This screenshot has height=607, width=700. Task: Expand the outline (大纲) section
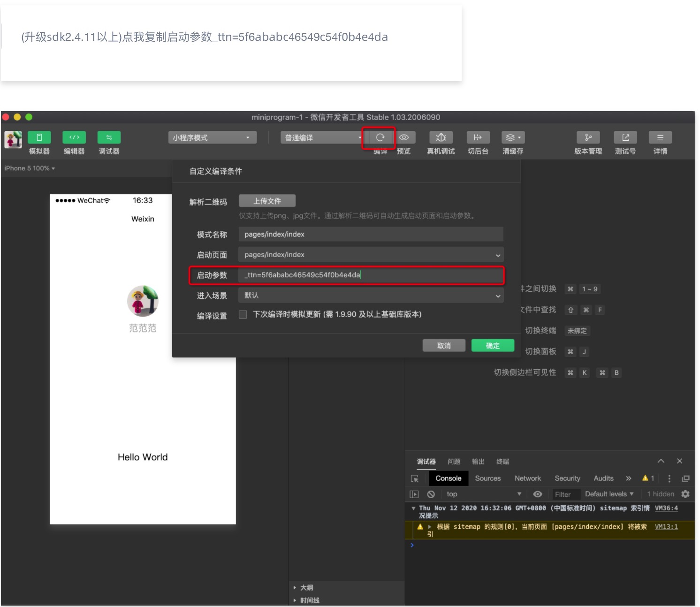(x=303, y=588)
